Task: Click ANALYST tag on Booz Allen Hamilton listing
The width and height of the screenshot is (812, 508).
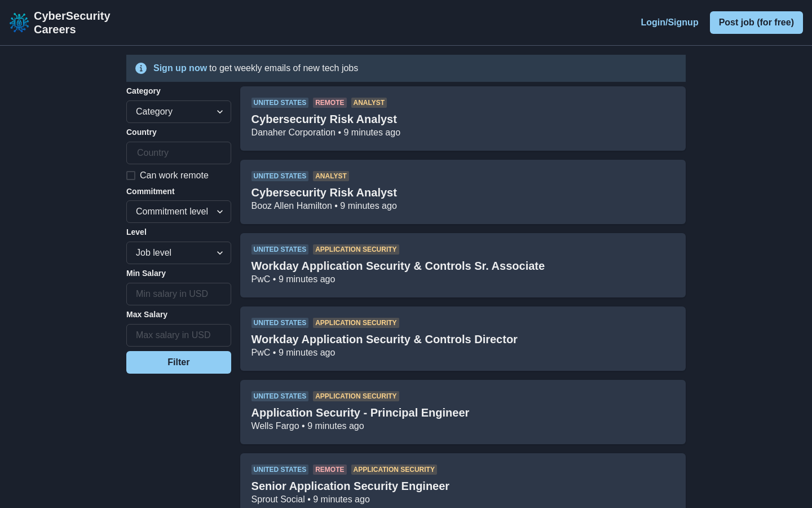Action: (x=331, y=176)
